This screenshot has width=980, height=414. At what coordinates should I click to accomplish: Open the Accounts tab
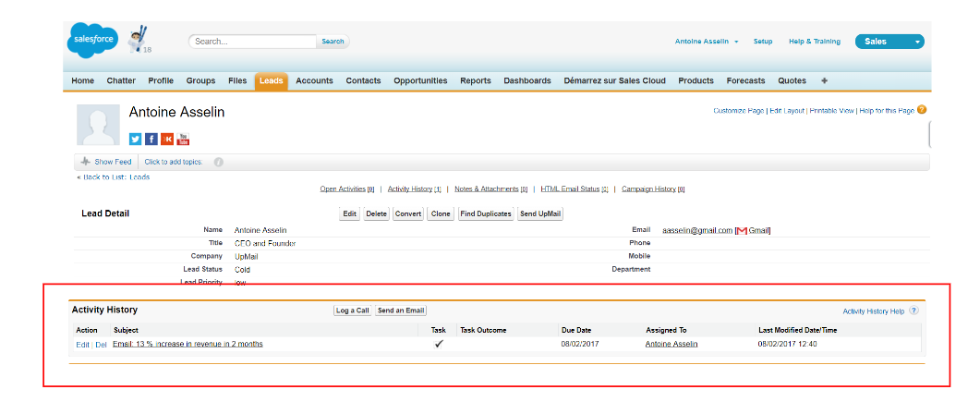[314, 80]
